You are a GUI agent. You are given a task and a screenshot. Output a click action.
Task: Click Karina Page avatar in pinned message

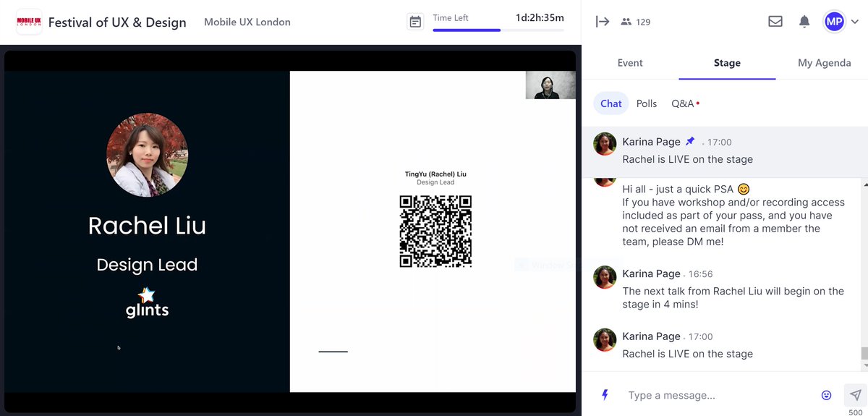click(605, 143)
